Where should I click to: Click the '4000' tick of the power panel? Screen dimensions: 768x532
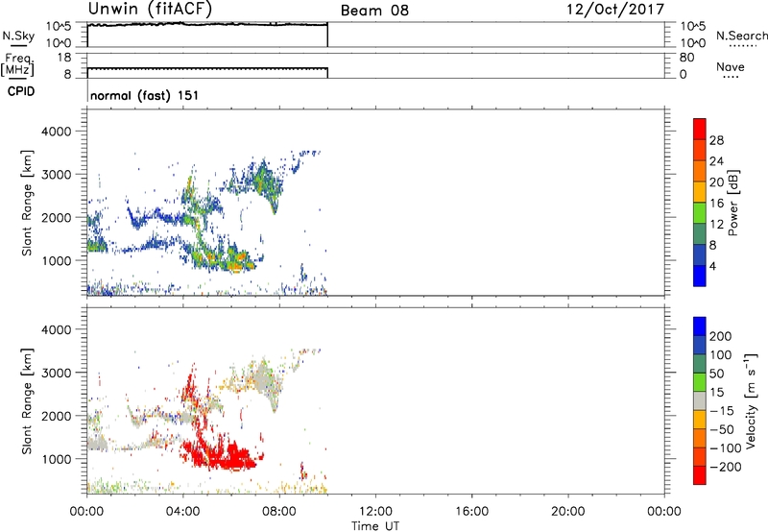[x=57, y=132]
